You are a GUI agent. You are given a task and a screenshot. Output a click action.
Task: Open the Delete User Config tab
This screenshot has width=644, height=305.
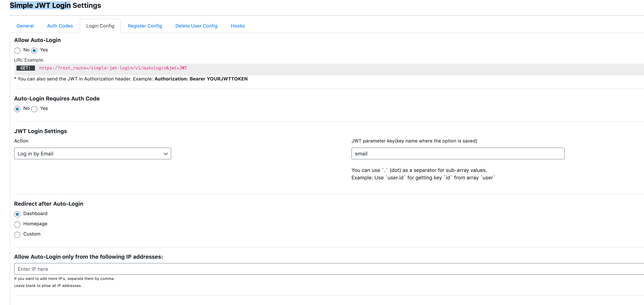point(196,26)
